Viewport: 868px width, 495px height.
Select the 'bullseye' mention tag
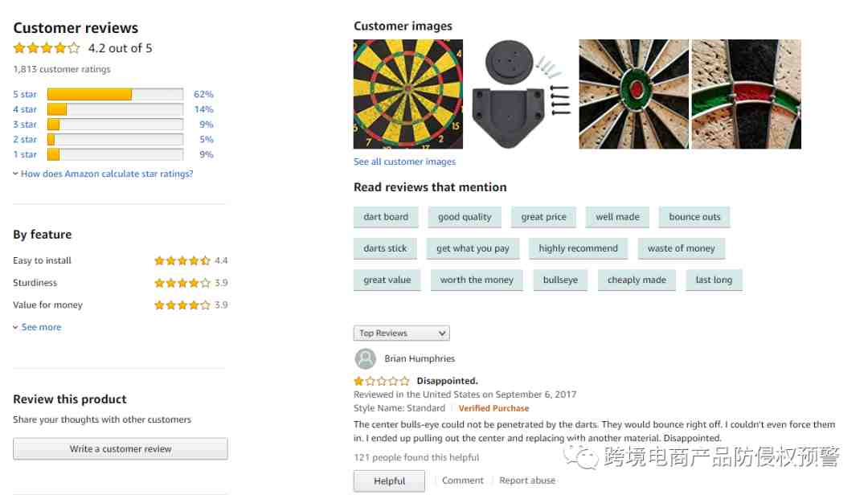[x=560, y=280]
